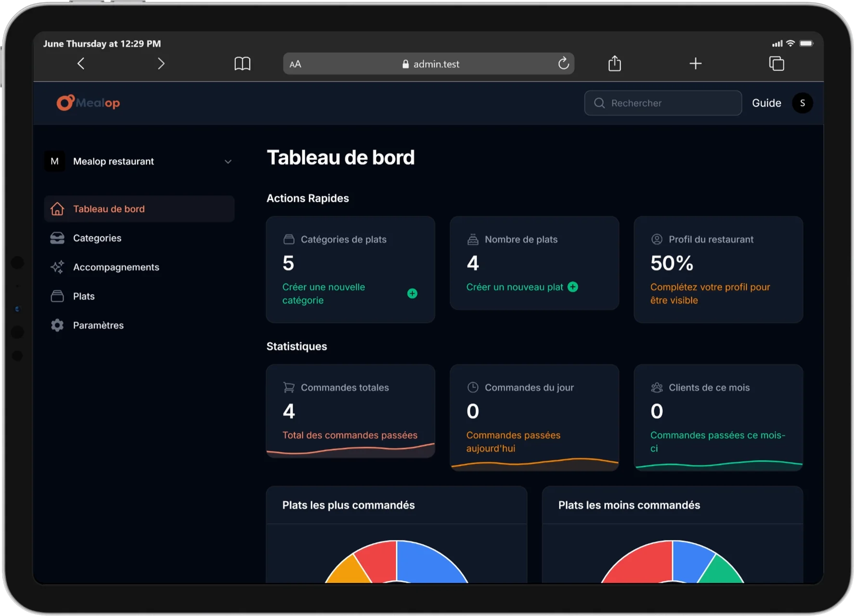Click the Wi-Fi status icon
Viewport: 854px width, 616px height.
[790, 43]
